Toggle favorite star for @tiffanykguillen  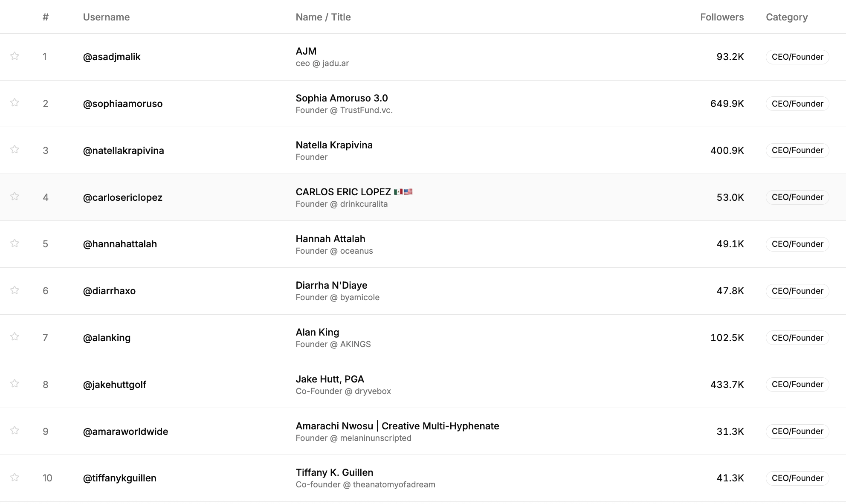14,477
